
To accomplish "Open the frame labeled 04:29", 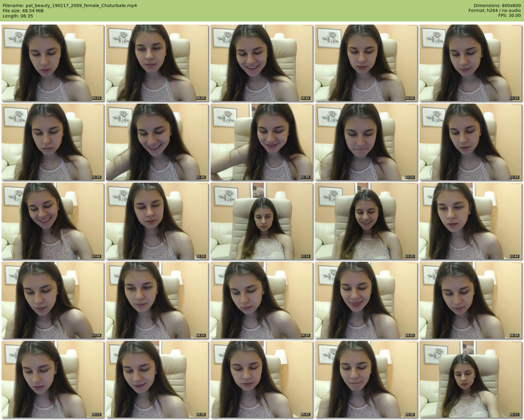I will click(262, 300).
